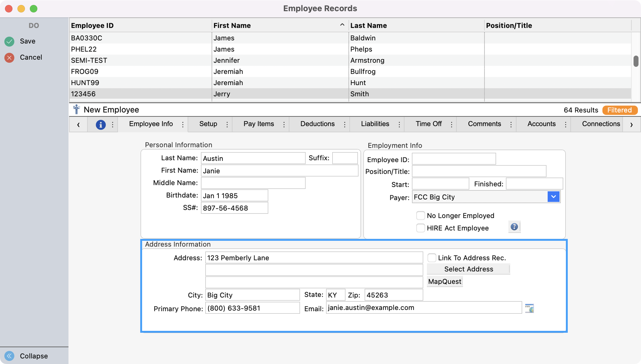
Task: Click the blue Collapse double-arrow icon
Action: tap(9, 356)
